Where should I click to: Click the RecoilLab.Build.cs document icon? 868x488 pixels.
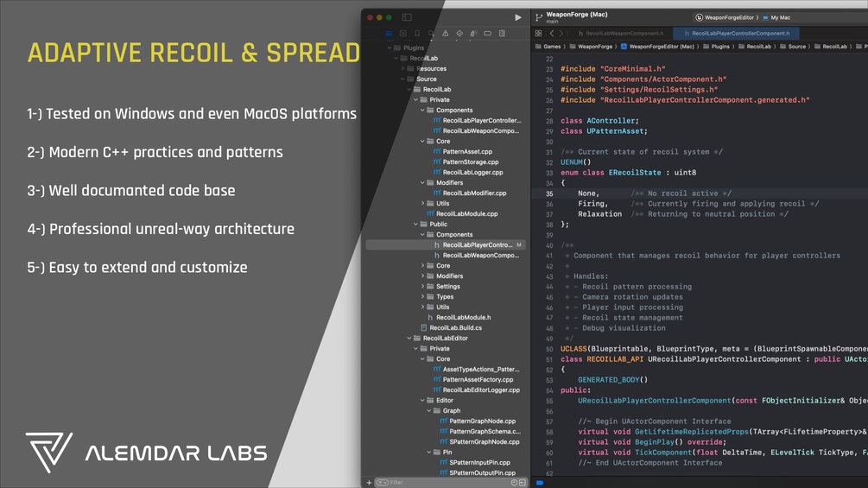424,328
